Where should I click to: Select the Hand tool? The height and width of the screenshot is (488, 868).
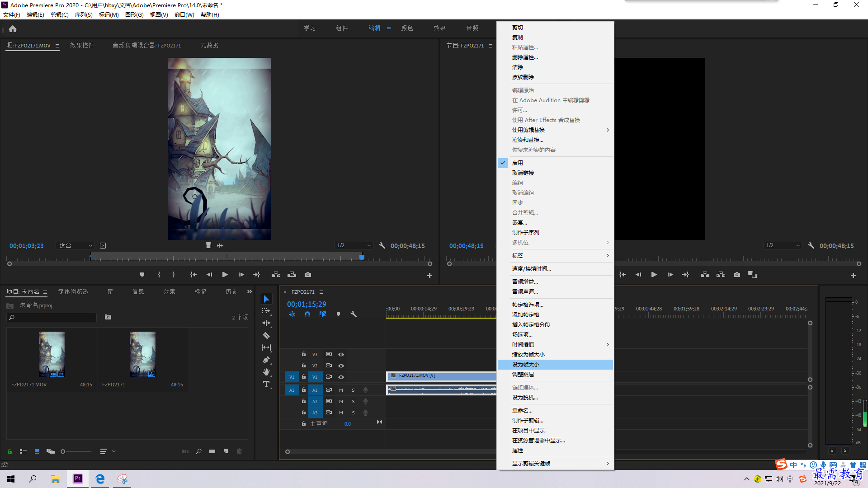point(266,372)
